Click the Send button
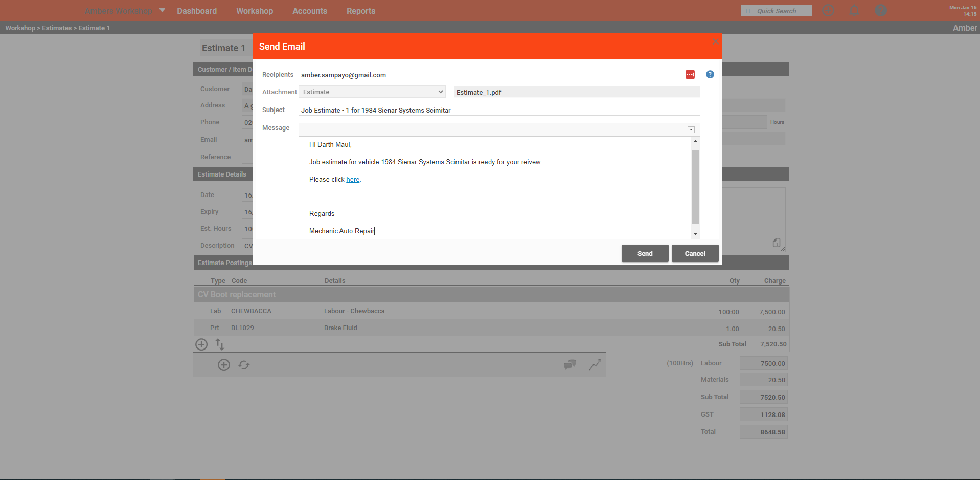 [x=645, y=253]
